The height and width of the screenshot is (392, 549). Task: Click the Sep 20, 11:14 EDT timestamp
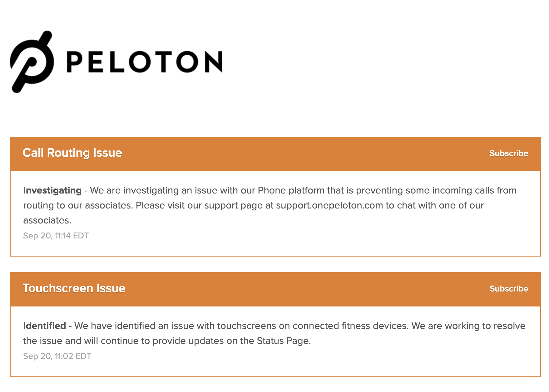(x=56, y=236)
